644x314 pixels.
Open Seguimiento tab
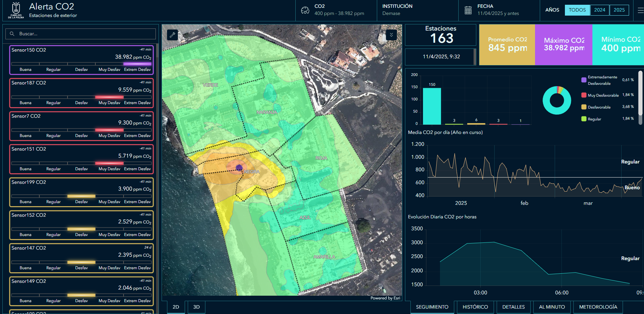[x=432, y=307]
